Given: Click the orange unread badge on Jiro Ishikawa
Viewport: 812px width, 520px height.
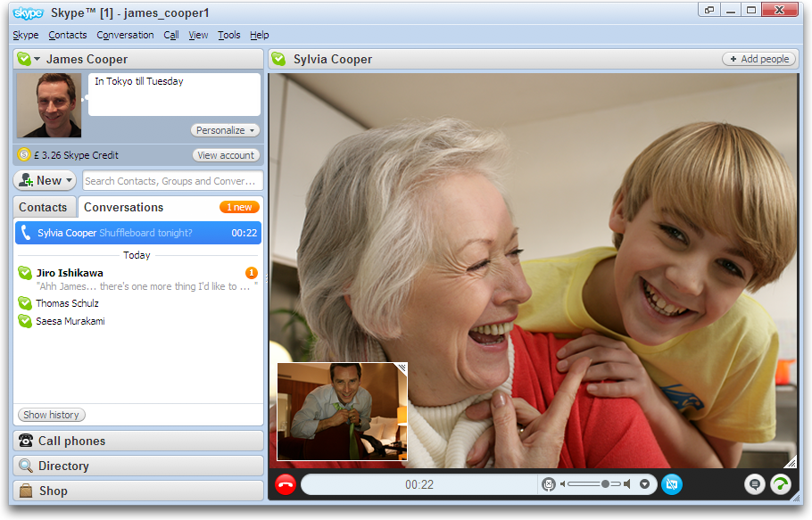Looking at the screenshot, I should point(252,273).
